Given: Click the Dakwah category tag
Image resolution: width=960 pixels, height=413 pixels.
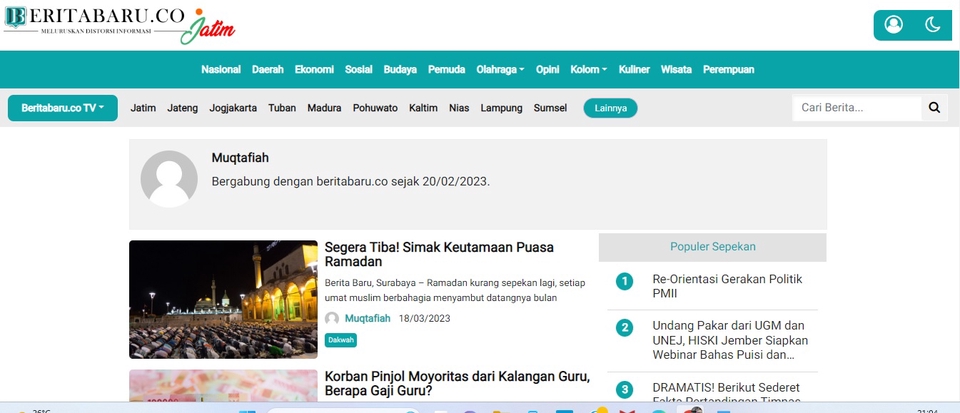Looking at the screenshot, I should pos(340,340).
